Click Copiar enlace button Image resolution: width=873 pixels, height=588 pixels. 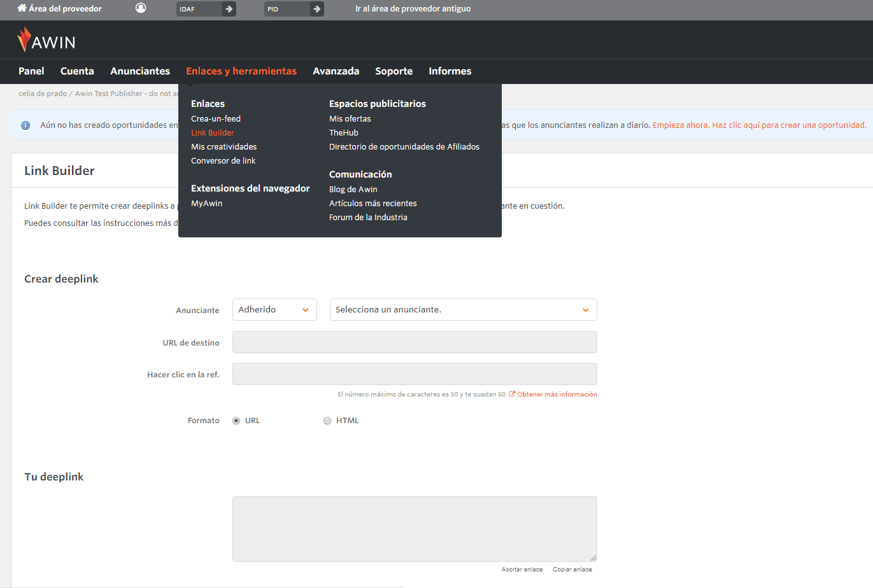(x=572, y=570)
